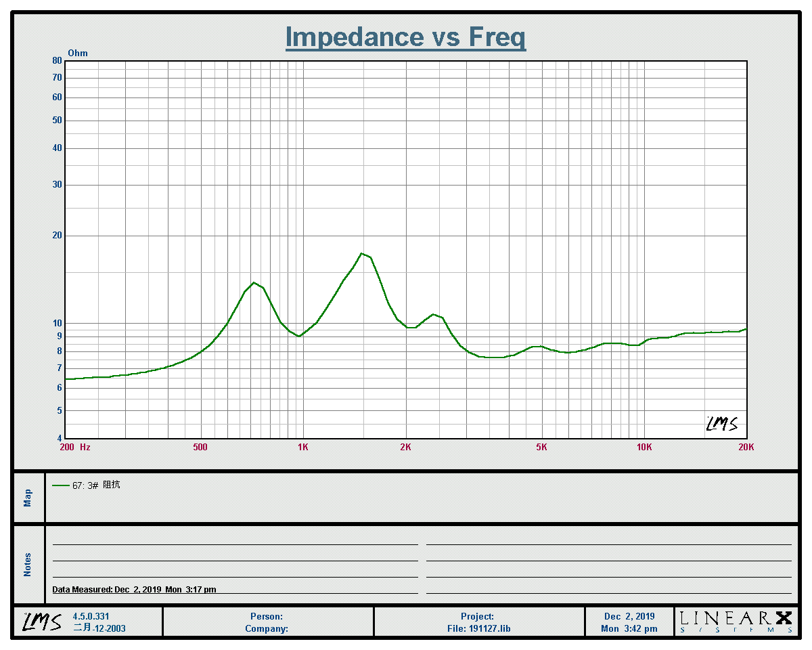Click the green legend line swatch in Map
812x650 pixels.
click(61, 485)
